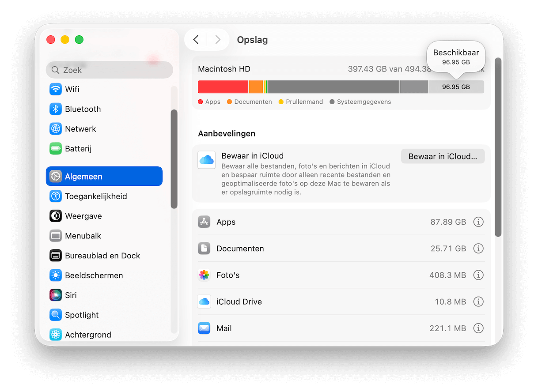Click the Opslag title
This screenshot has height=392, width=538.
[253, 40]
